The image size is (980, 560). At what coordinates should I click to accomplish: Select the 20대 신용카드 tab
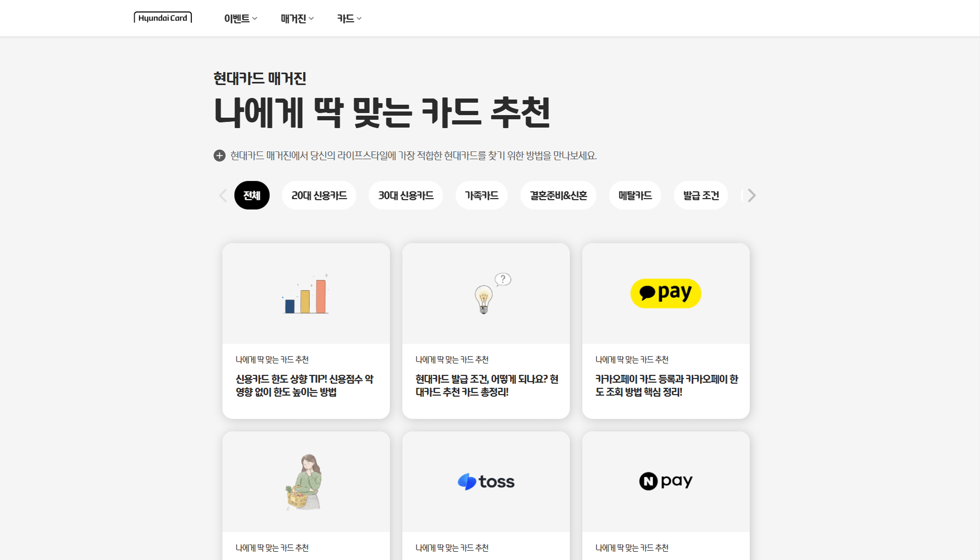[319, 195]
